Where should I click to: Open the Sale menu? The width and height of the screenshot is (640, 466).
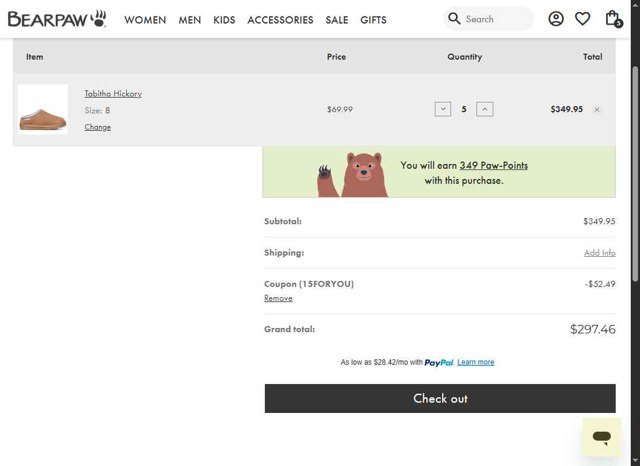pos(337,20)
